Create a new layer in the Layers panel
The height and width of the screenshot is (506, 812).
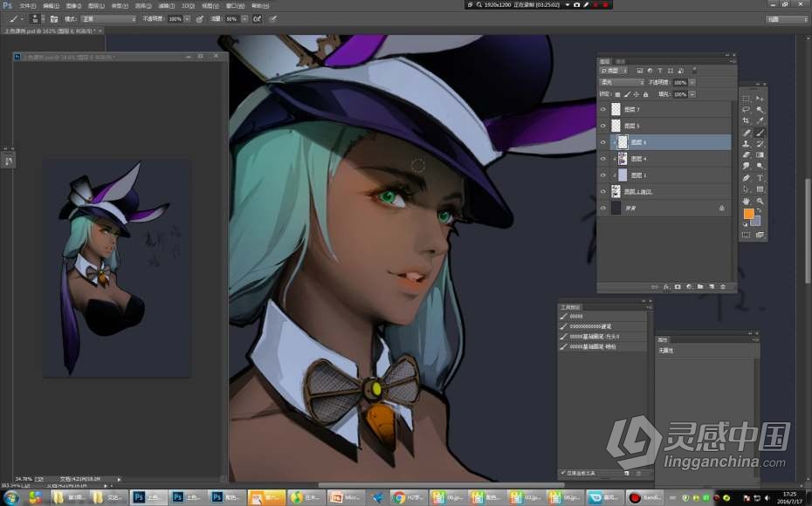point(712,287)
